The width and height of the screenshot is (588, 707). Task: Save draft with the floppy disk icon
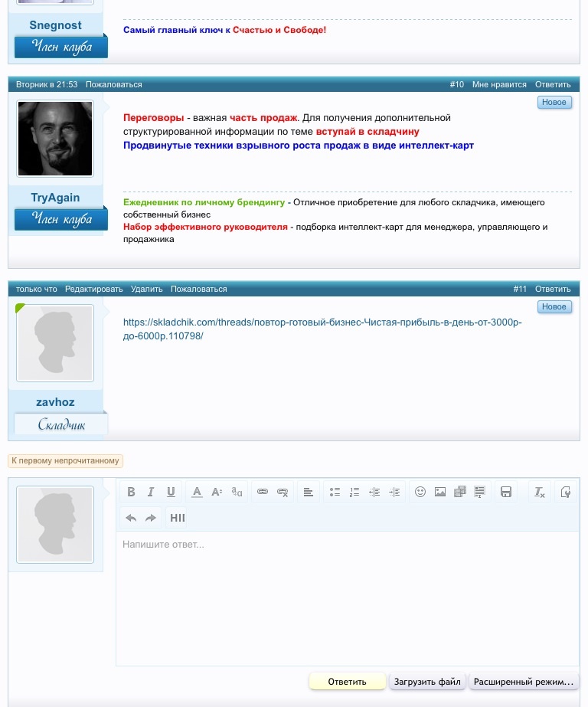506,492
